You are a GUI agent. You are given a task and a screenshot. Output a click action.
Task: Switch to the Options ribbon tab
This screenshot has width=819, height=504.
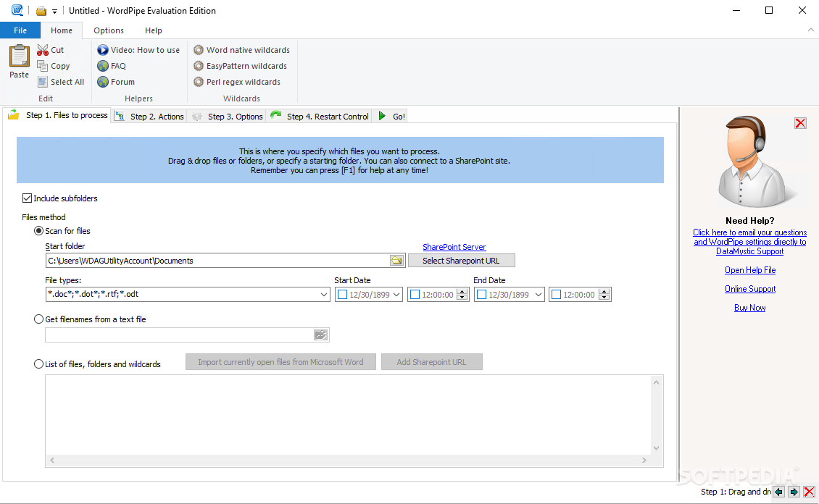109,30
